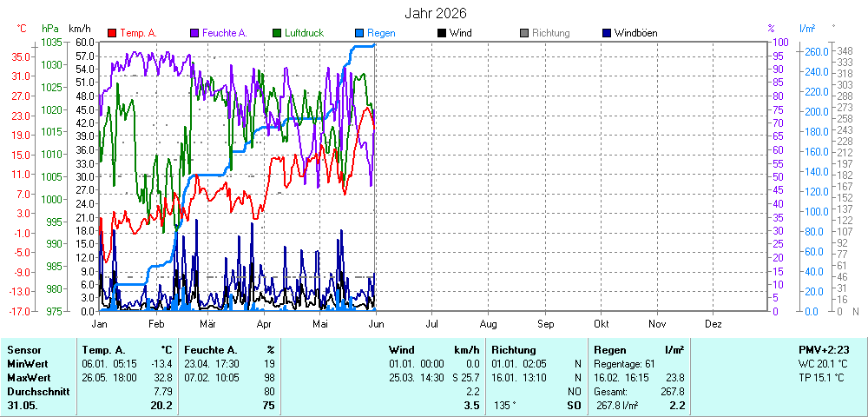Click the 'Durchschnitt' row header
Image resolution: width=868 pixels, height=417 pixels.
pos(38,392)
